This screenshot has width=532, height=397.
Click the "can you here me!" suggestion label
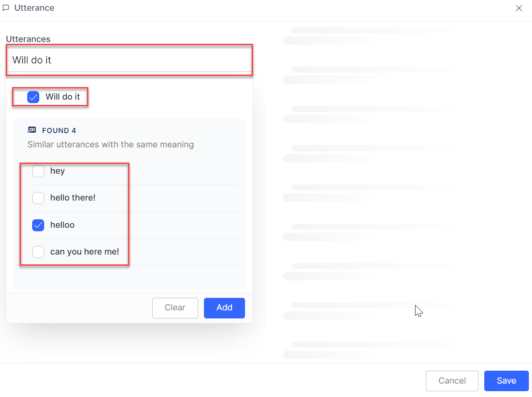pyautogui.click(x=84, y=252)
